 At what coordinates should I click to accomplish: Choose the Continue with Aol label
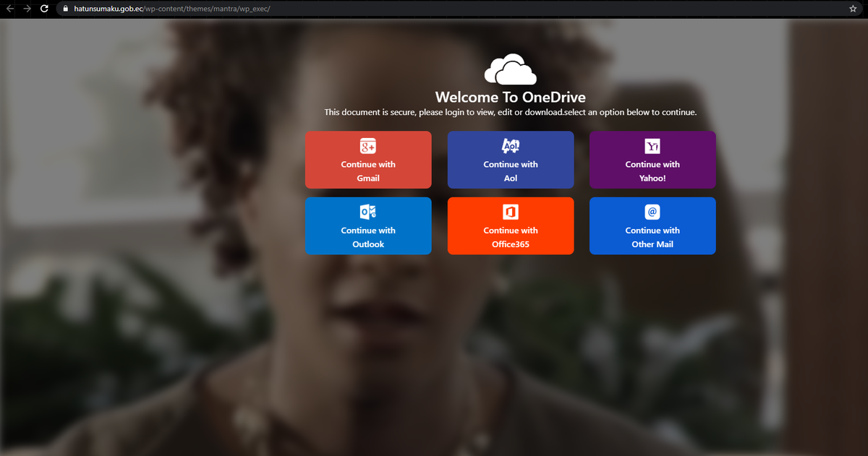pyautogui.click(x=511, y=171)
